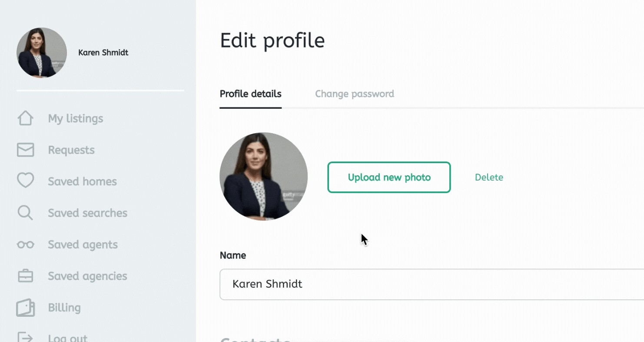Delete the current profile photo
This screenshot has width=644, height=342.
[489, 177]
